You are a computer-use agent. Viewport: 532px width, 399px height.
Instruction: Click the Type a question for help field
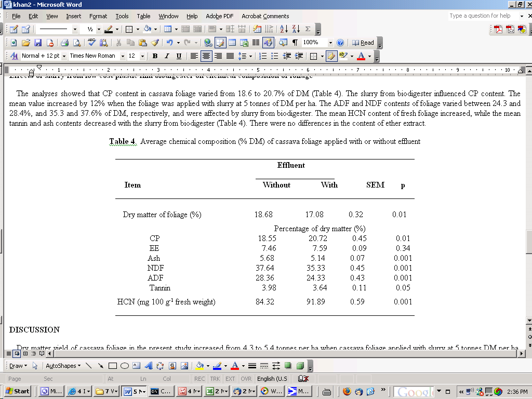coord(483,16)
